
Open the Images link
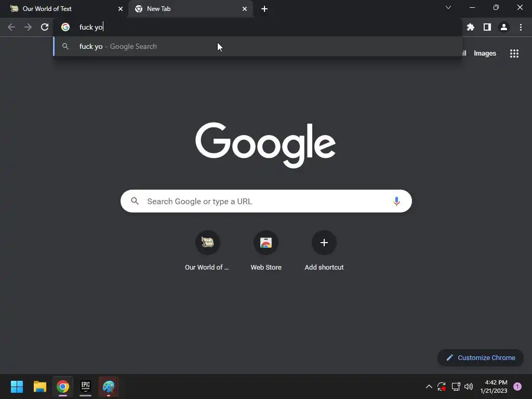pos(485,54)
